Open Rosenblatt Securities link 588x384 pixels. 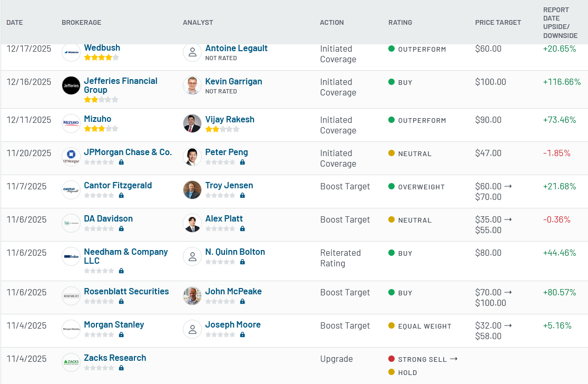(126, 291)
